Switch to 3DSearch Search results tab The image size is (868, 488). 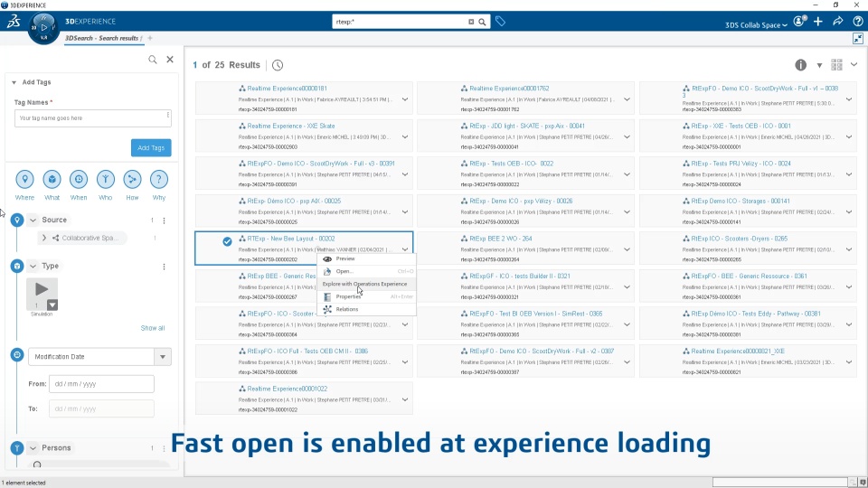[103, 38]
